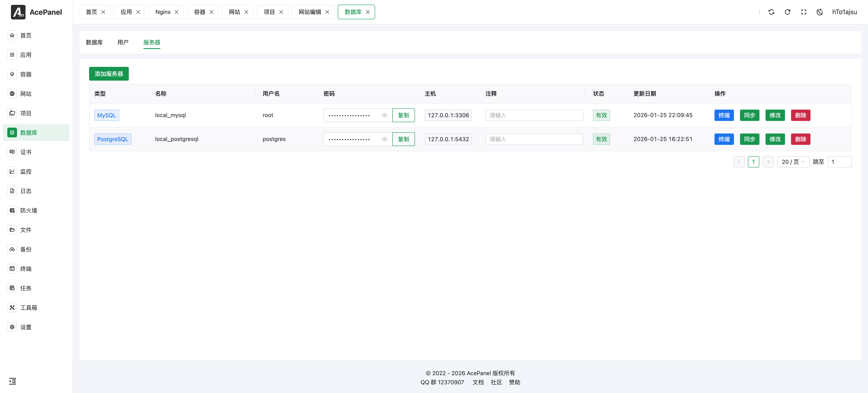Open the hTo1ajsu user menu

[x=844, y=12]
